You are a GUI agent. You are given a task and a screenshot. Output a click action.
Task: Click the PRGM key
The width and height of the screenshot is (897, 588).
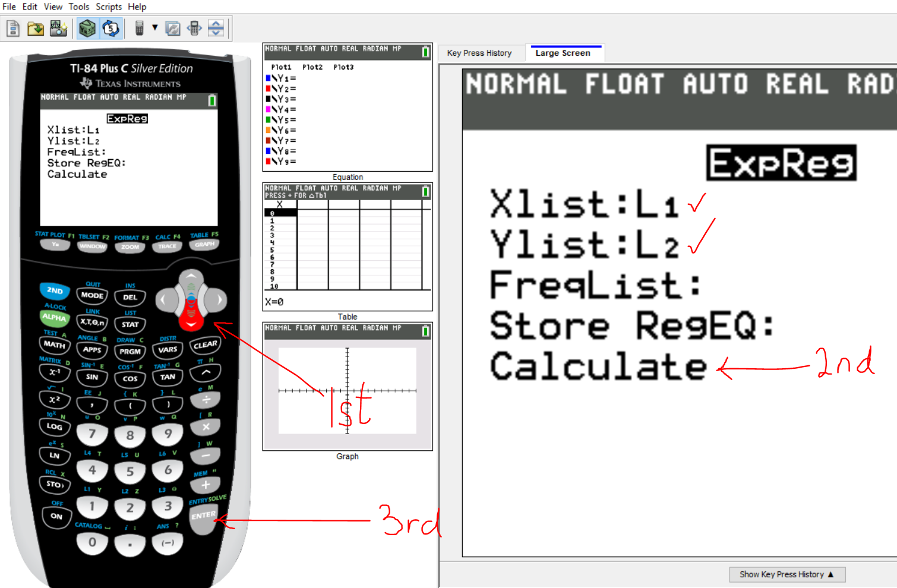[130, 352]
